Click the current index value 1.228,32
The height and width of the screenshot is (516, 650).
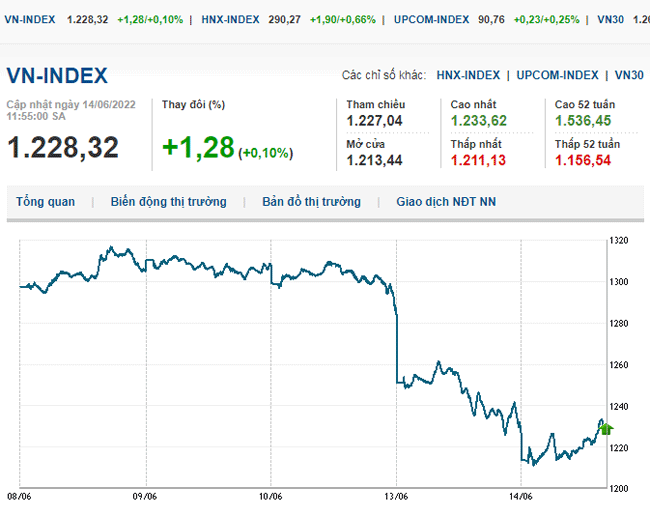coord(63,147)
